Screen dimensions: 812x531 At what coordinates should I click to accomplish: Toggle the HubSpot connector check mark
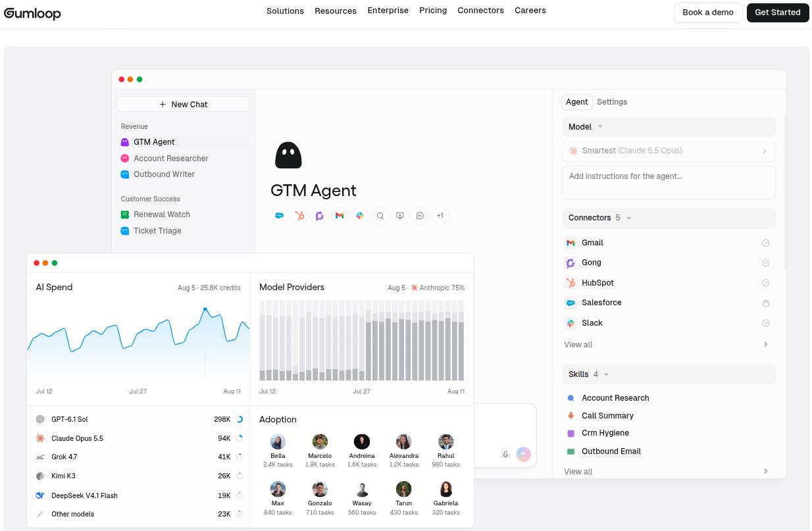tap(765, 283)
